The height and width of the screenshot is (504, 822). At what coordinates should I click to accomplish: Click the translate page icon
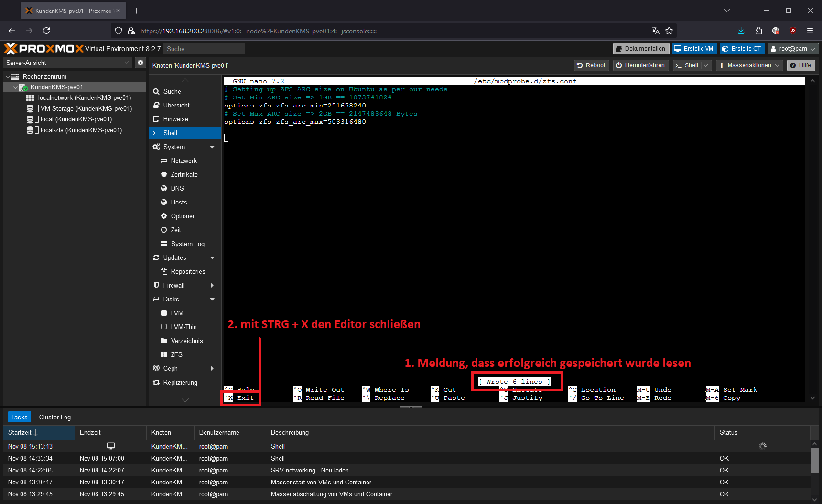point(655,31)
